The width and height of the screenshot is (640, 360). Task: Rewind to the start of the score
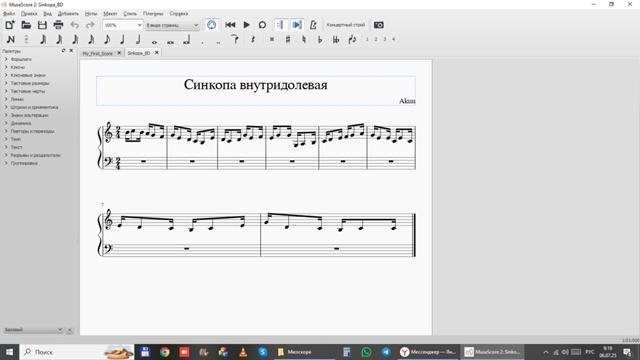pyautogui.click(x=230, y=25)
